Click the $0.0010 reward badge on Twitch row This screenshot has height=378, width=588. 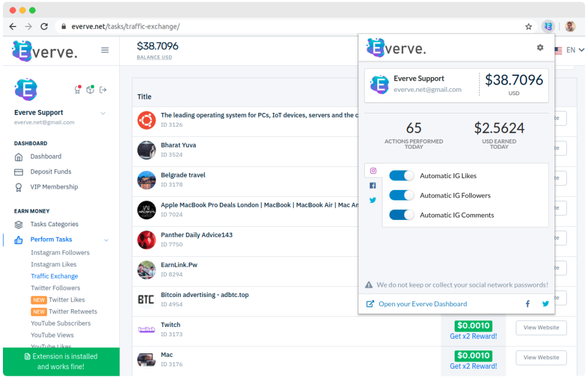pyautogui.click(x=473, y=326)
